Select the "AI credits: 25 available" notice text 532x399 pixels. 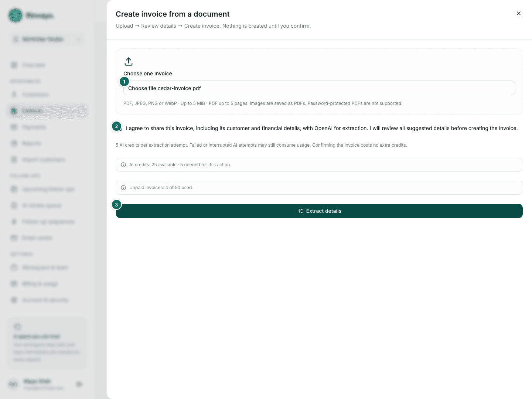tap(180, 165)
